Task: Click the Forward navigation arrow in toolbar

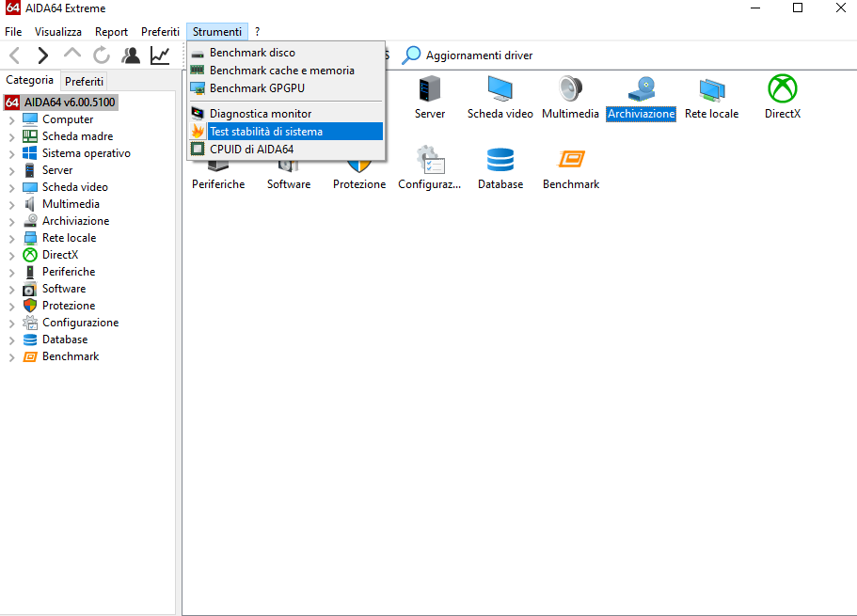Action: pos(42,55)
